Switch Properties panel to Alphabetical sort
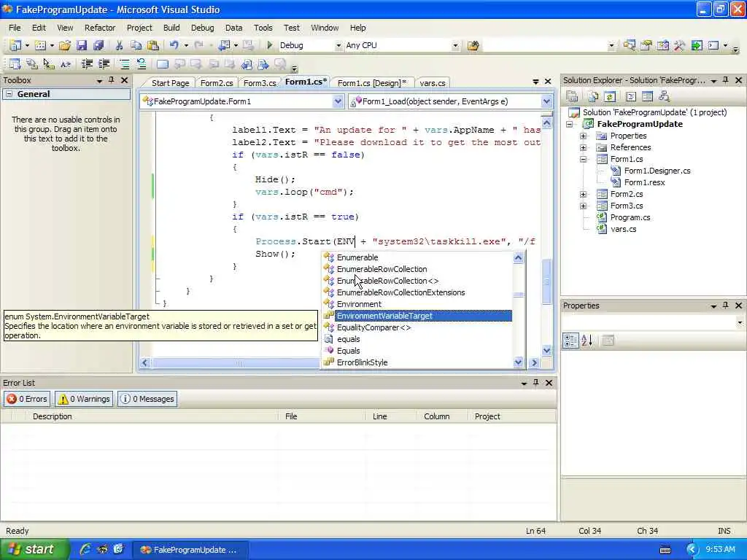The height and width of the screenshot is (560, 747). click(x=587, y=341)
